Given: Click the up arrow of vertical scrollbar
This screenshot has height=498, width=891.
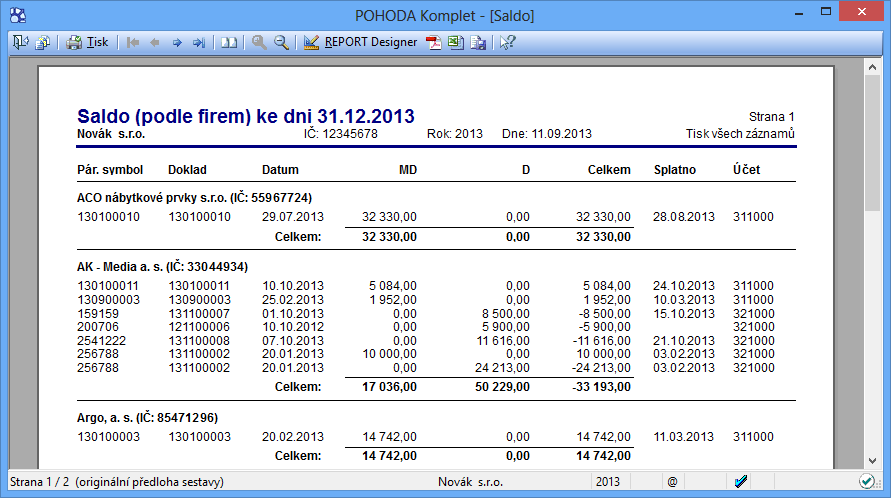Looking at the screenshot, I should pos(872,67).
